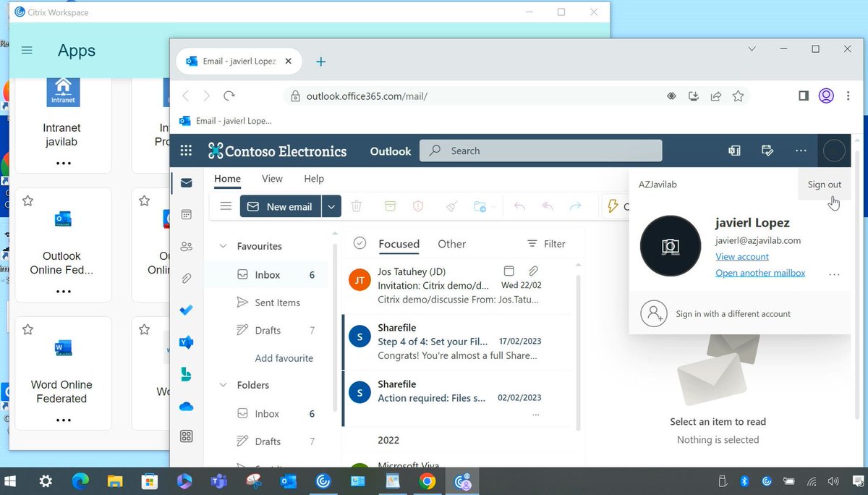This screenshot has width=868, height=495.
Task: Open OneDrive from the Outlook left rail
Action: tap(186, 406)
